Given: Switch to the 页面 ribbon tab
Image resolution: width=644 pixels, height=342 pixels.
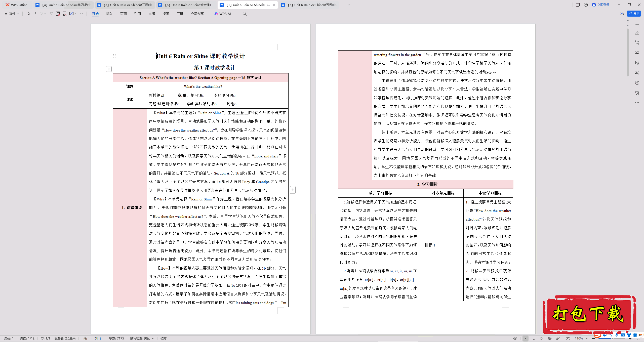Looking at the screenshot, I should coord(123,14).
